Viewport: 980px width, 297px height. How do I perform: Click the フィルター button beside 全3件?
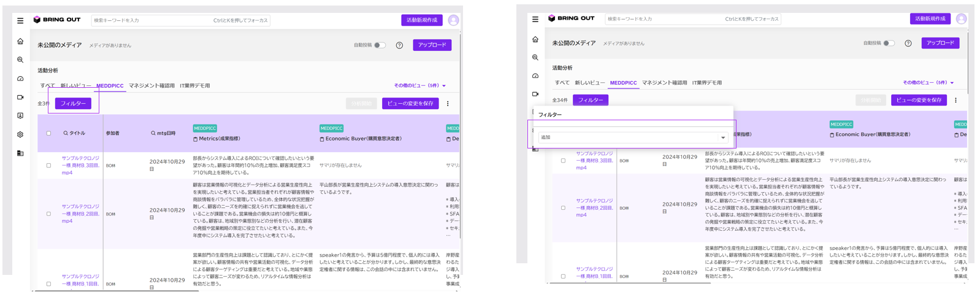click(74, 104)
